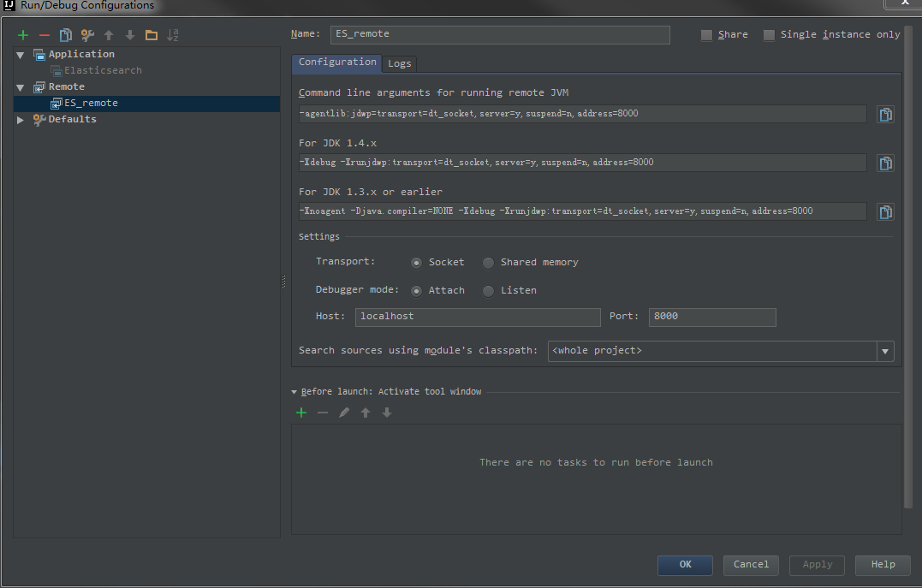922x588 pixels.
Task: Enable the Share checkbox
Action: click(x=706, y=34)
